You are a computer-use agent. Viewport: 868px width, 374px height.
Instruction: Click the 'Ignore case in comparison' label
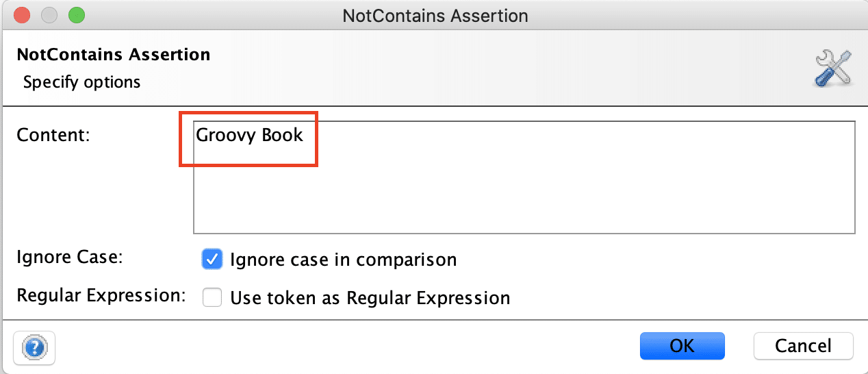343,260
